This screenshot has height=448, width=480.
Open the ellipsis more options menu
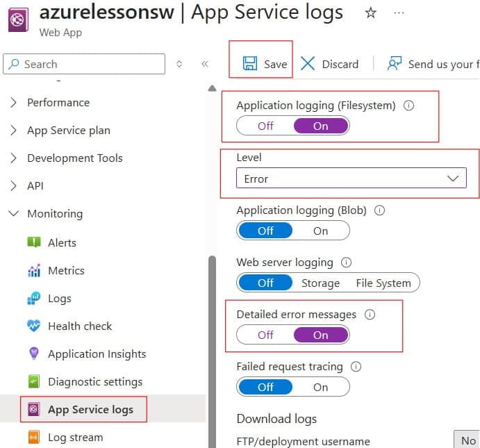click(399, 13)
